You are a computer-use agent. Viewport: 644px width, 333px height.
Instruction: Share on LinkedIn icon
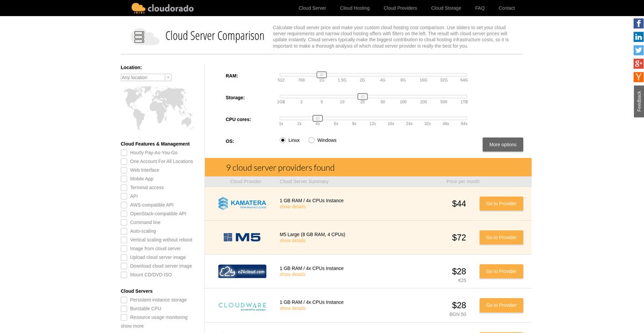(x=639, y=37)
